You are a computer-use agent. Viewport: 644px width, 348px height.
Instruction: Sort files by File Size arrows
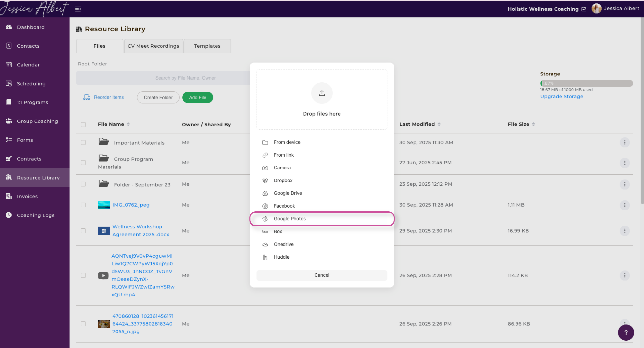coord(533,124)
